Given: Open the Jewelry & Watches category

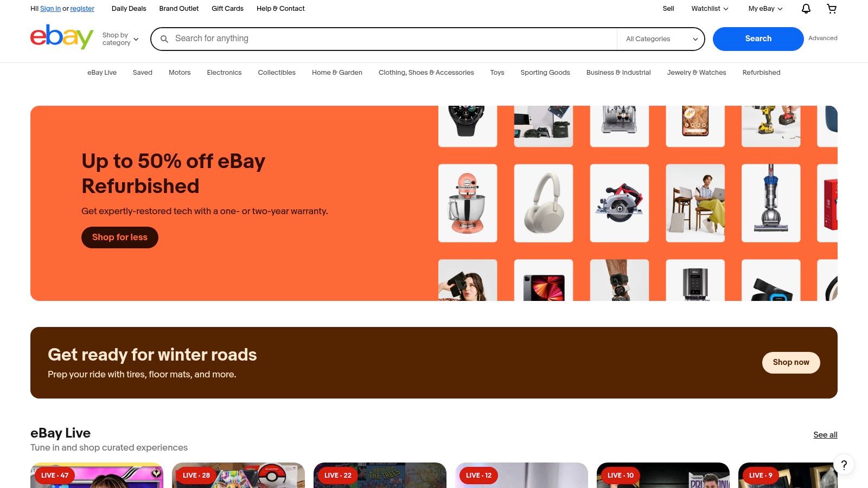Looking at the screenshot, I should coord(697,73).
